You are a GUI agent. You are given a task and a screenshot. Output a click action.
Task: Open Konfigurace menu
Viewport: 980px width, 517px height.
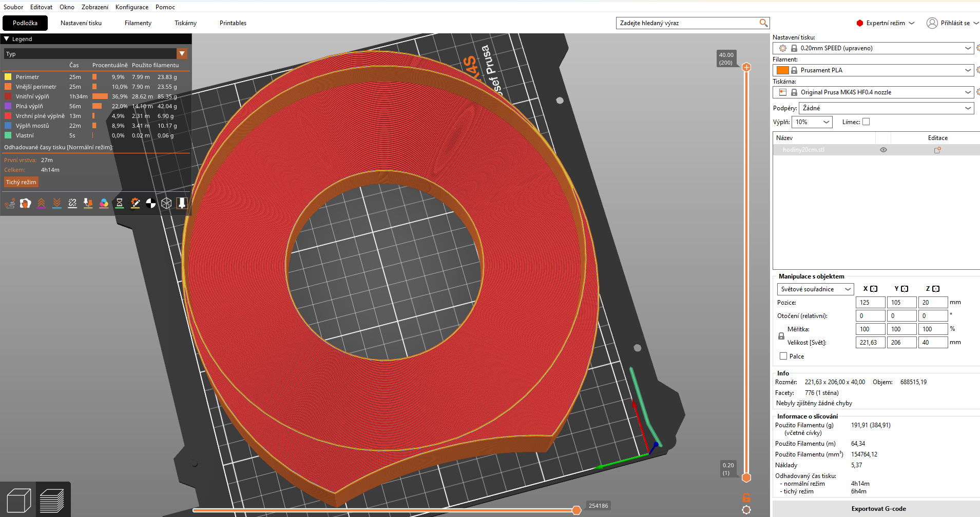click(x=132, y=7)
